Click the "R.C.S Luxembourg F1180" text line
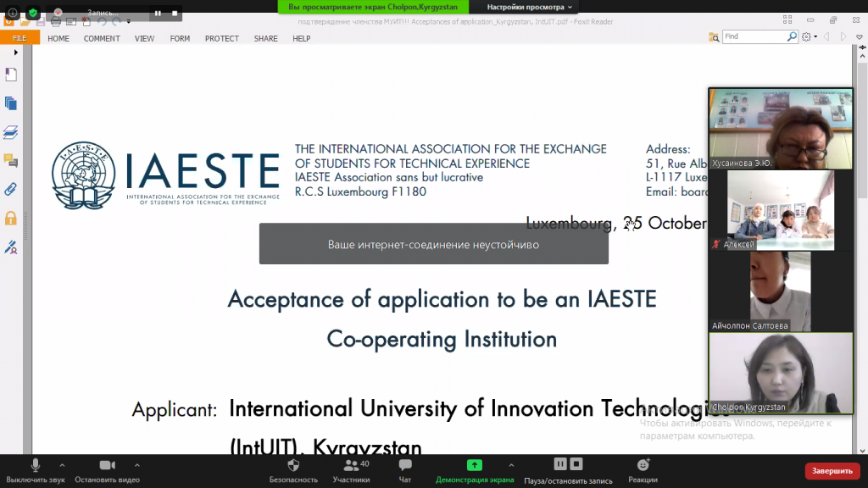Viewport: 868px width, 488px height. coord(360,192)
